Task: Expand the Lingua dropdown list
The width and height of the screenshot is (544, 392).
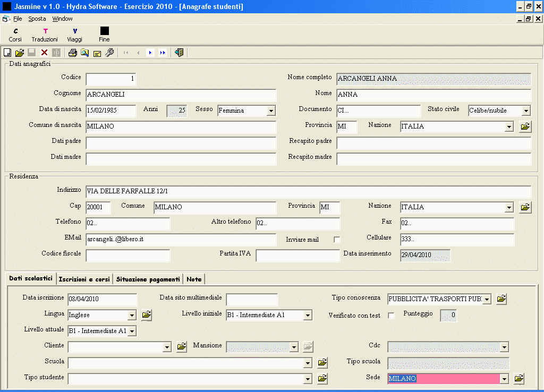Action: [x=132, y=316]
